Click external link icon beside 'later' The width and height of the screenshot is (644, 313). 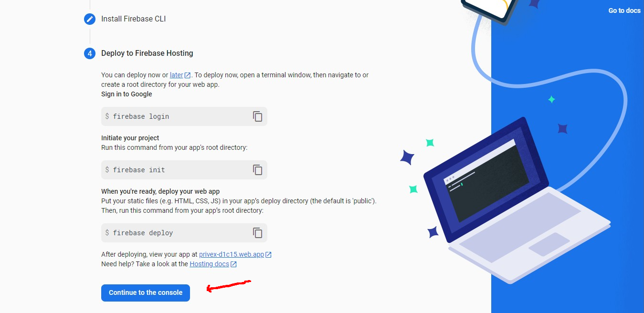click(x=188, y=75)
